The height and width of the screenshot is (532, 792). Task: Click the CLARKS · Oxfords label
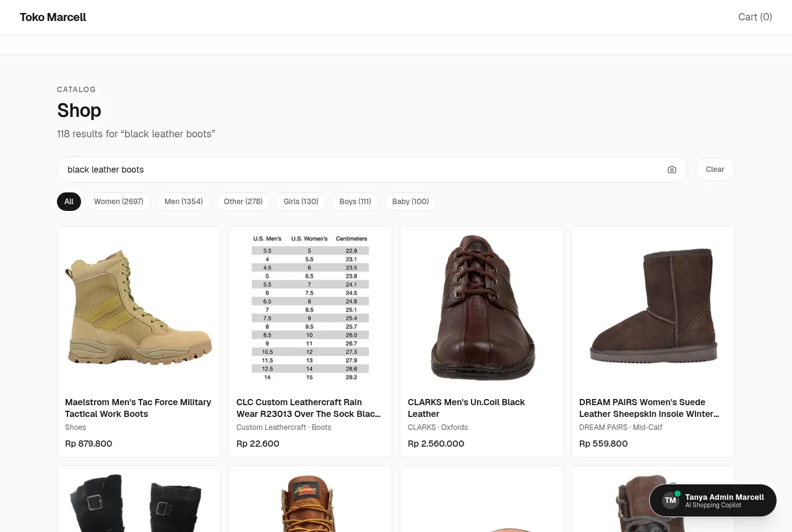point(438,427)
